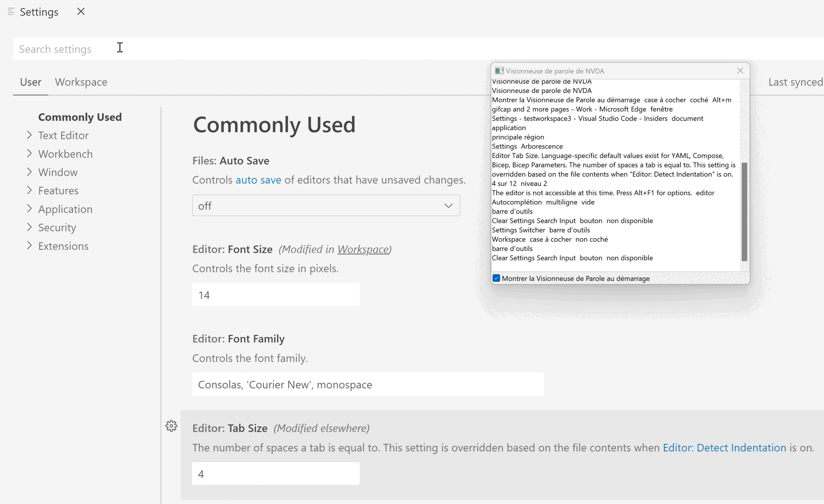
Task: Open the auto save documentation link
Action: coord(258,180)
